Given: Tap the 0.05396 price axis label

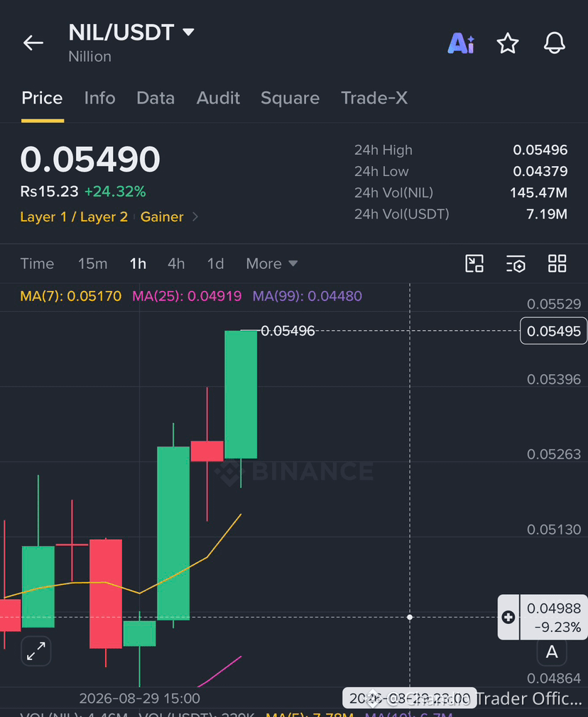Looking at the screenshot, I should pyautogui.click(x=554, y=379).
